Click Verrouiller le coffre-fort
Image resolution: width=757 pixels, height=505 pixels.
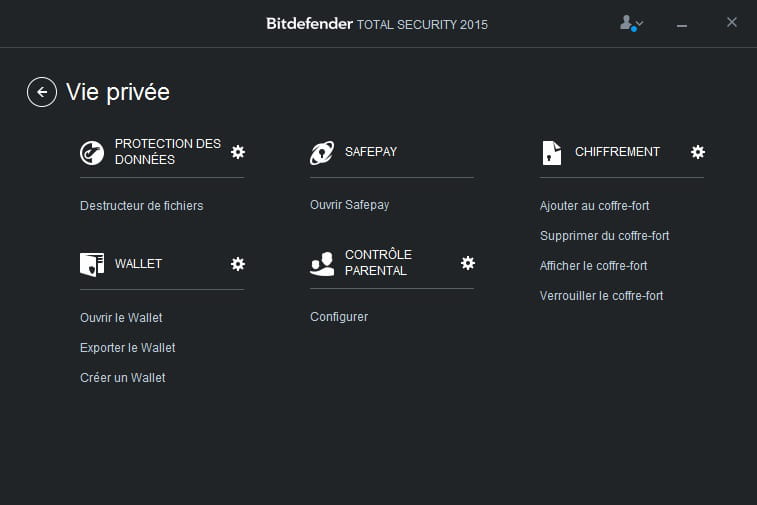601,296
